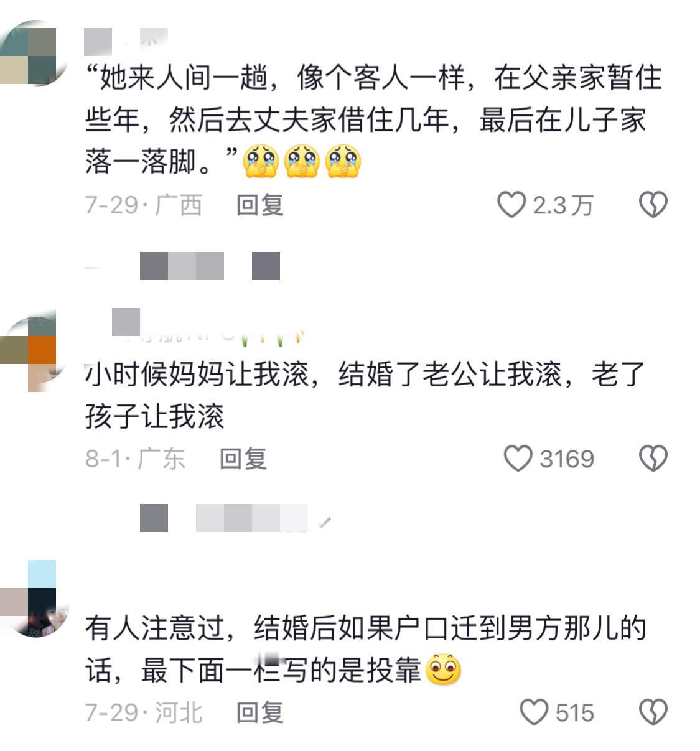
Task: Dislike the 河北 comment about 户口
Action: click(653, 712)
